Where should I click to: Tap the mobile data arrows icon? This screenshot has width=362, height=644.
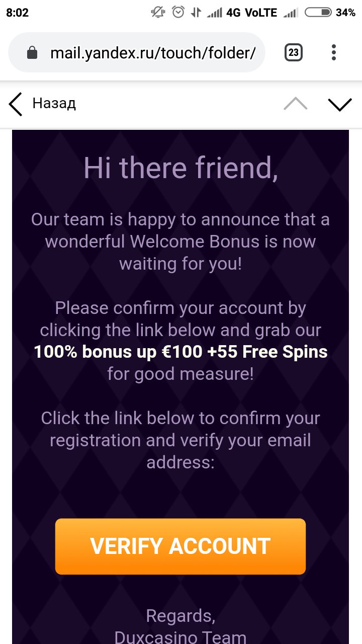pos(197,13)
